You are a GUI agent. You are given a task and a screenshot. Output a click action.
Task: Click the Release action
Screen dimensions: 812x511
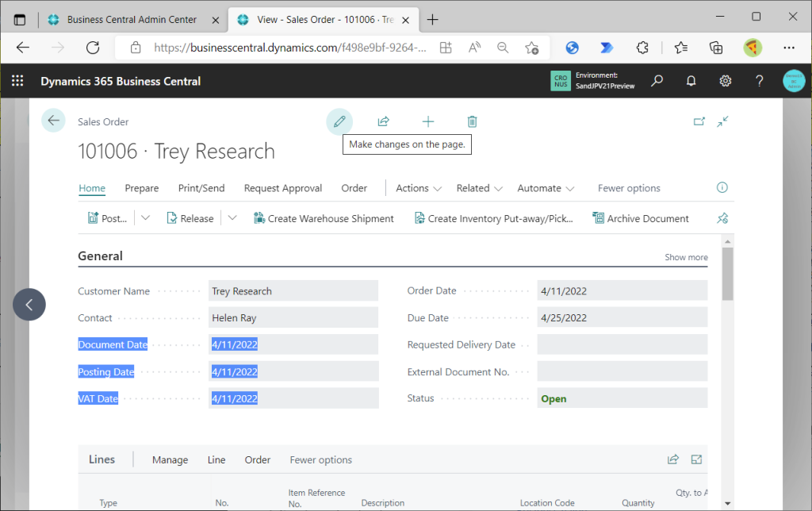pos(190,218)
